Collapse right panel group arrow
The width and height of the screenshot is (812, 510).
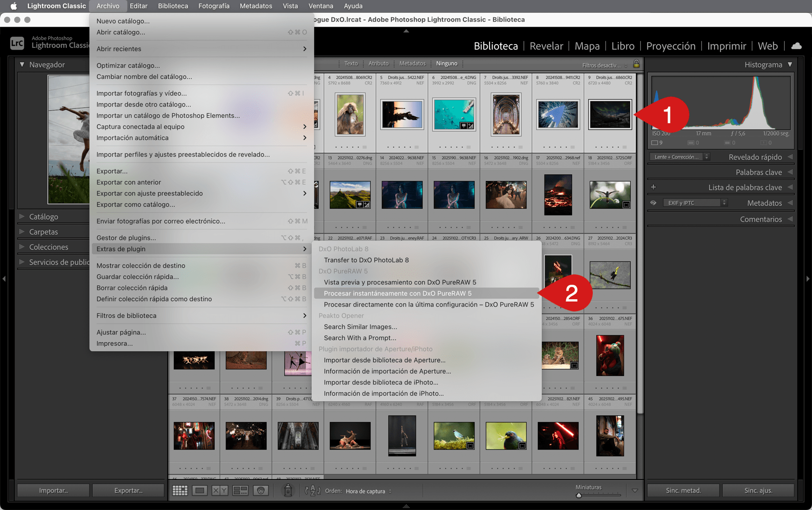[x=808, y=279]
